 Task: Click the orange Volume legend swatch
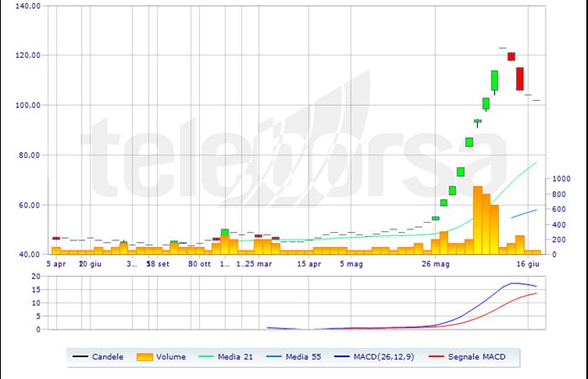coord(144,357)
